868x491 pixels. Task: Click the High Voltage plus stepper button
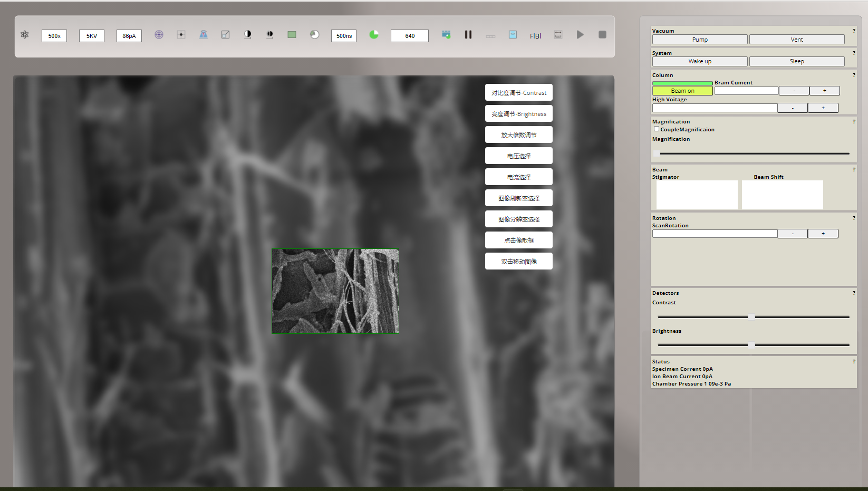[x=823, y=108]
